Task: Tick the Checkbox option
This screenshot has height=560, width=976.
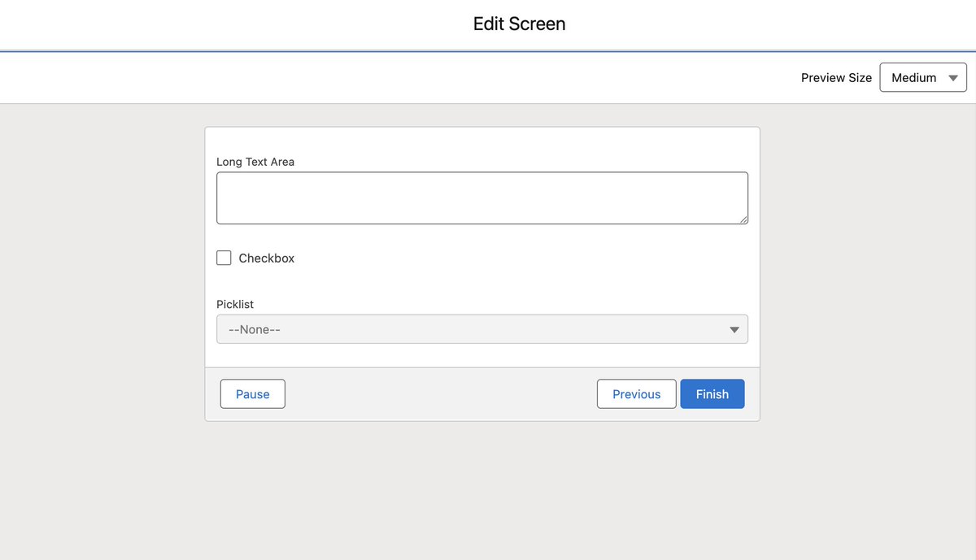Action: pos(224,258)
